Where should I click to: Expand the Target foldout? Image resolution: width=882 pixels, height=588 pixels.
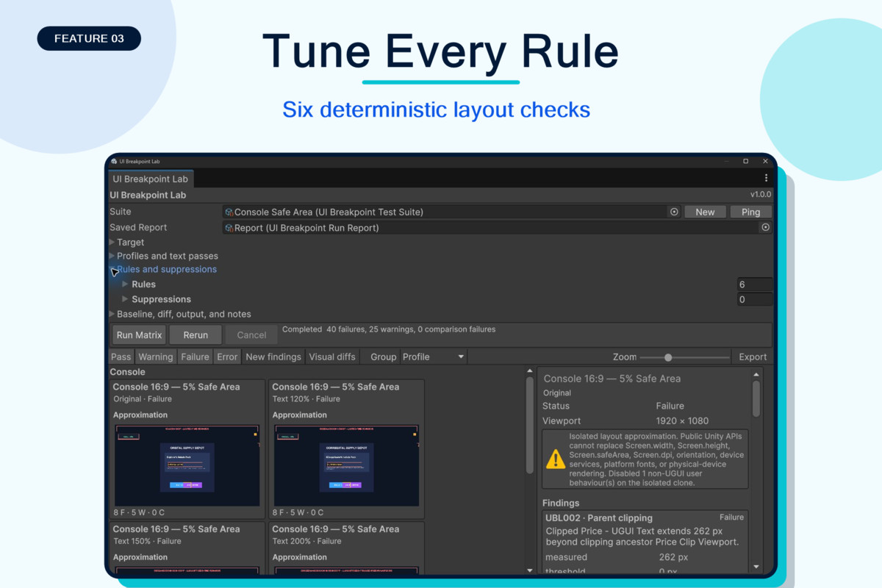point(112,242)
